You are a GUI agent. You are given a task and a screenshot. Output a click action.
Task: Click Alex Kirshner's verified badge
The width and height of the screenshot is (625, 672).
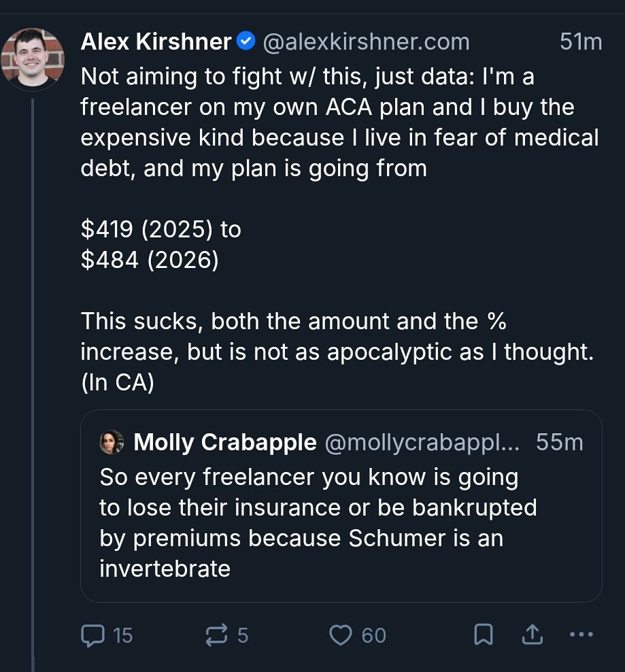[246, 41]
